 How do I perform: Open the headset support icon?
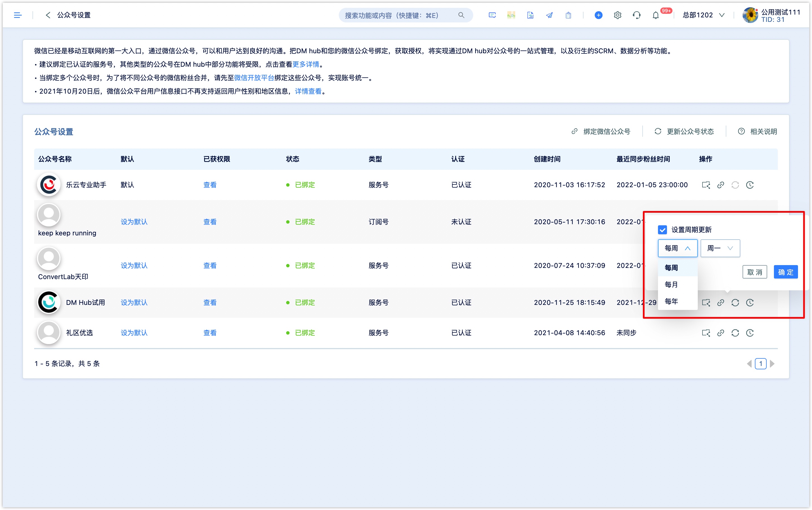pyautogui.click(x=636, y=15)
